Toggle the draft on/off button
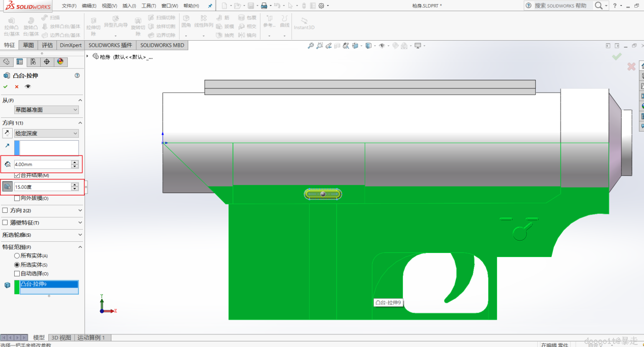The width and height of the screenshot is (644, 347). [x=8, y=186]
